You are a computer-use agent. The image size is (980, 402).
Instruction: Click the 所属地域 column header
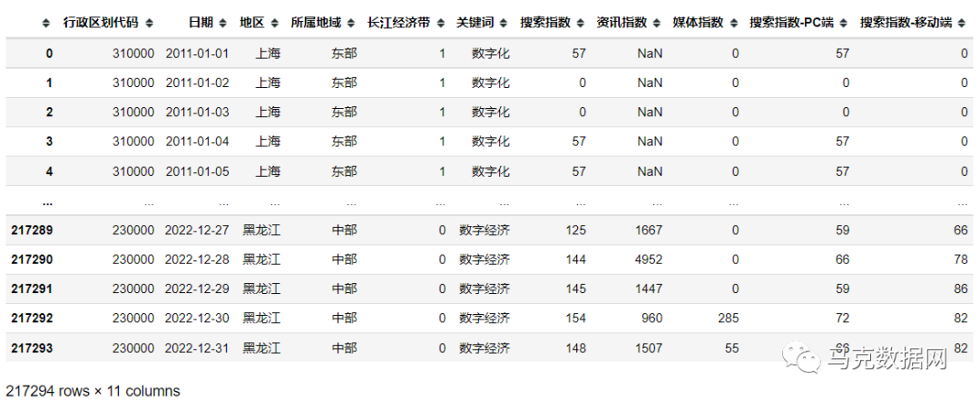317,23
